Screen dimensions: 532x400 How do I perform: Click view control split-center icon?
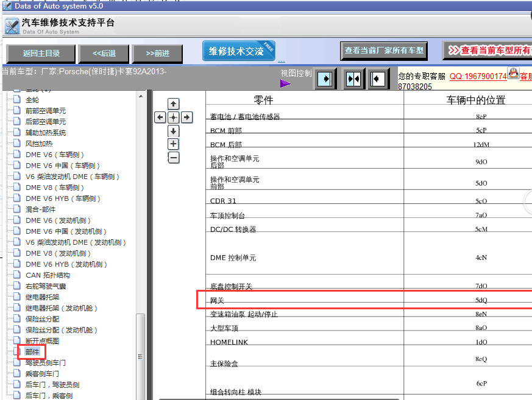pyautogui.click(x=354, y=79)
